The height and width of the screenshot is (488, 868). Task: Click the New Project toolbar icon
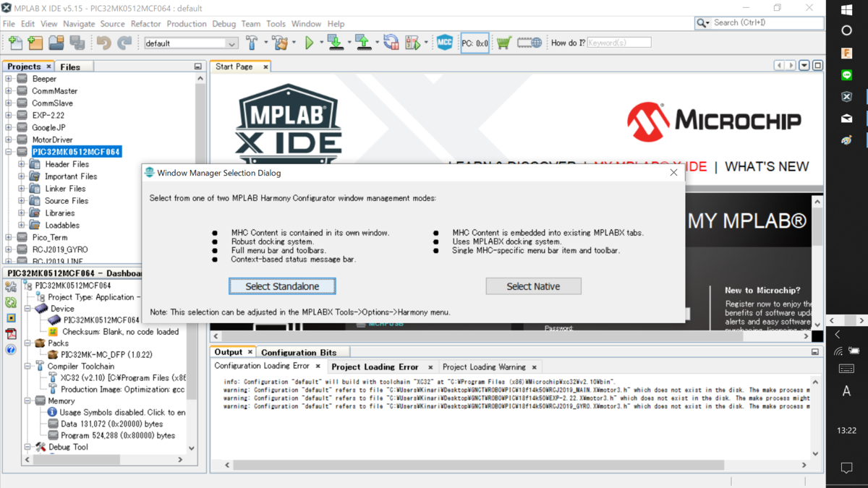point(35,43)
